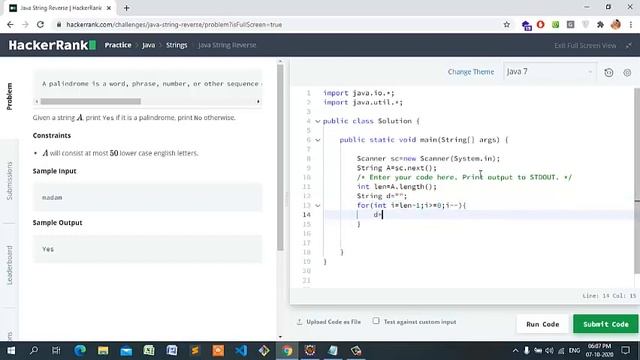The width and height of the screenshot is (640, 360).
Task: Switch to the Problem side tab
Action: [x=9, y=96]
